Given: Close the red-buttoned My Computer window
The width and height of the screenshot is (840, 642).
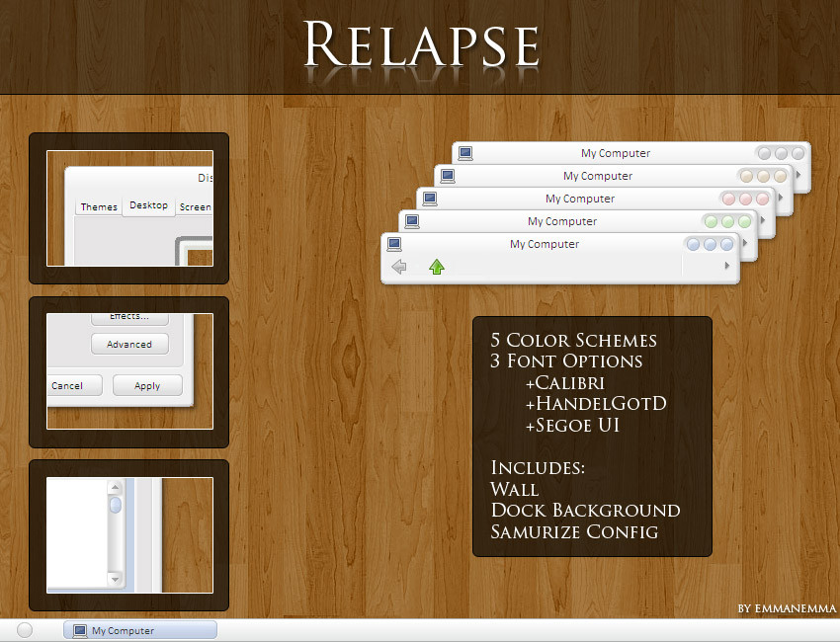Looking at the screenshot, I should pos(762,200).
